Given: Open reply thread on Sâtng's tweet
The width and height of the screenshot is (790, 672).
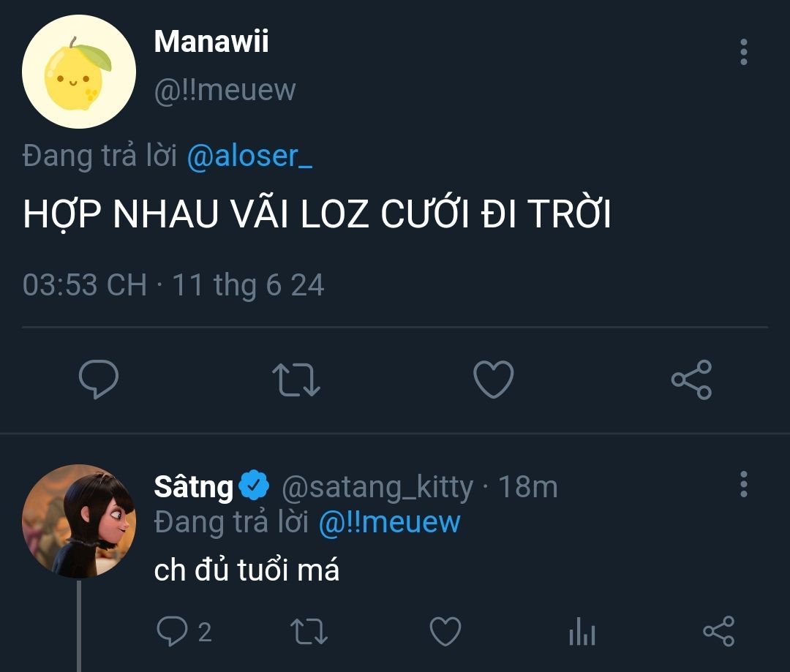Looking at the screenshot, I should [173, 631].
